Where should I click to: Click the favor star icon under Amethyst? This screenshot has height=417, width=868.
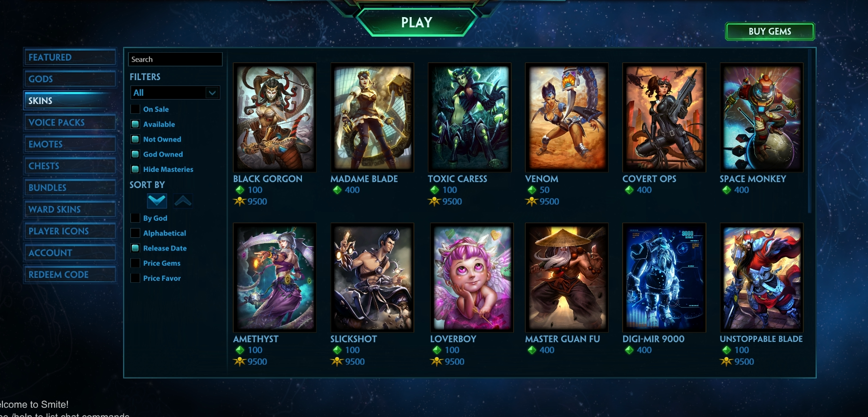[x=239, y=362]
